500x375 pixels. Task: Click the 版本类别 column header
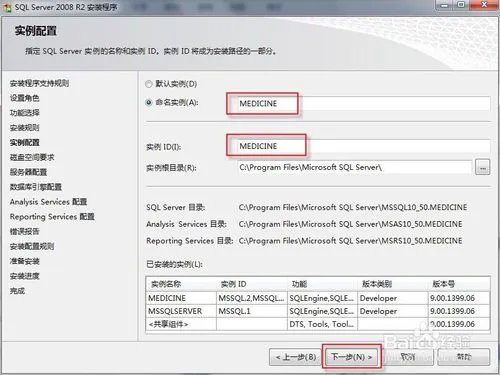393,284
